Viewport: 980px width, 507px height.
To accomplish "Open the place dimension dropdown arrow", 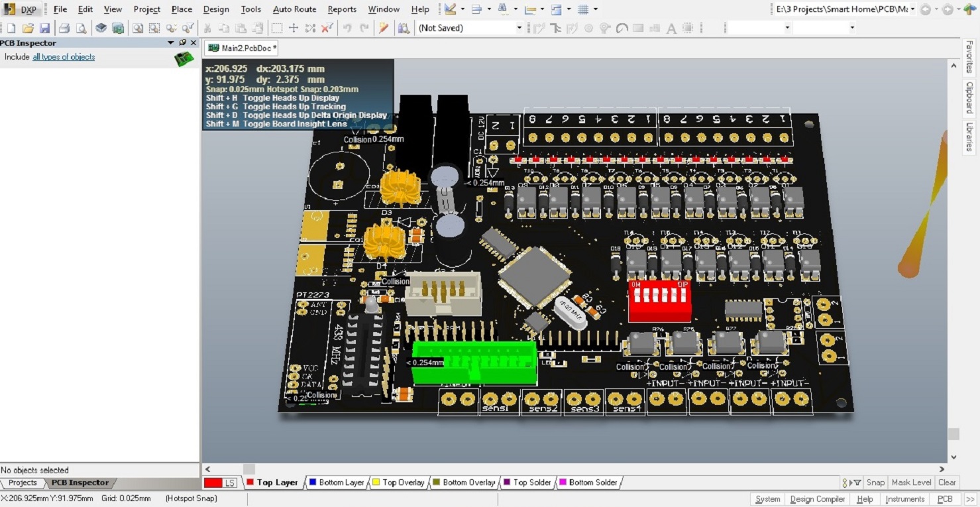I will 543,9.
